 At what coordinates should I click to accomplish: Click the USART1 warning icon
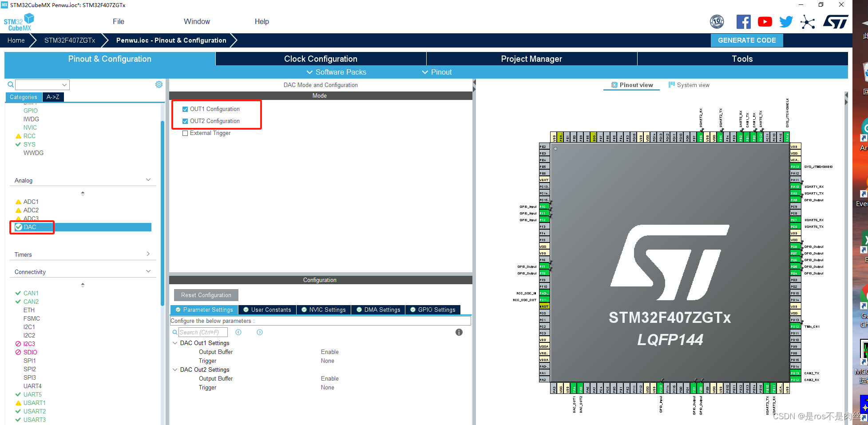point(18,403)
